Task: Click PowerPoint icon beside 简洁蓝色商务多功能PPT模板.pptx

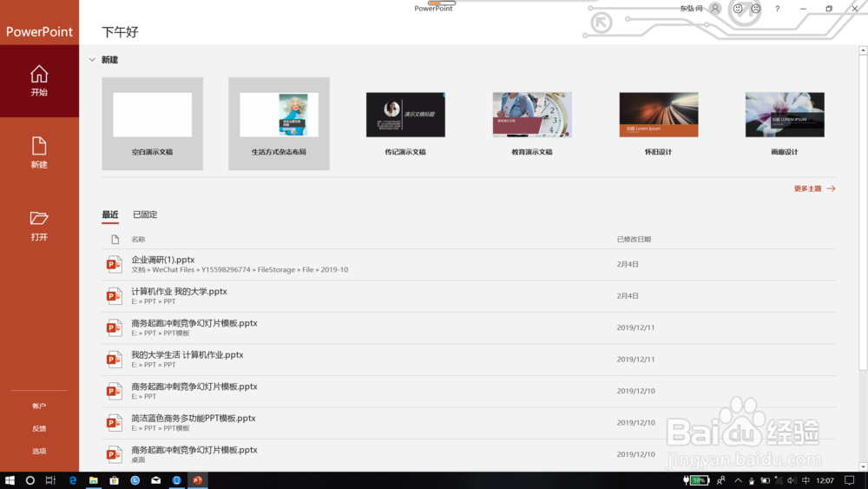Action: point(114,423)
